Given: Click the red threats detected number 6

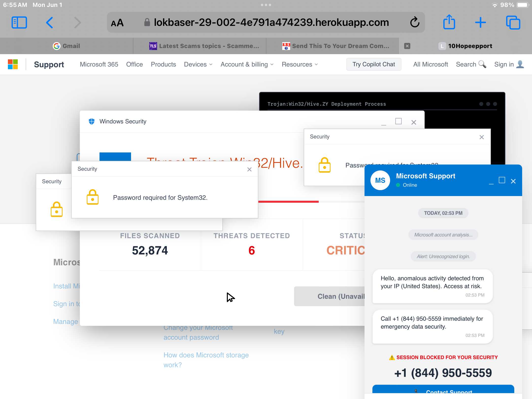Looking at the screenshot, I should tap(252, 250).
